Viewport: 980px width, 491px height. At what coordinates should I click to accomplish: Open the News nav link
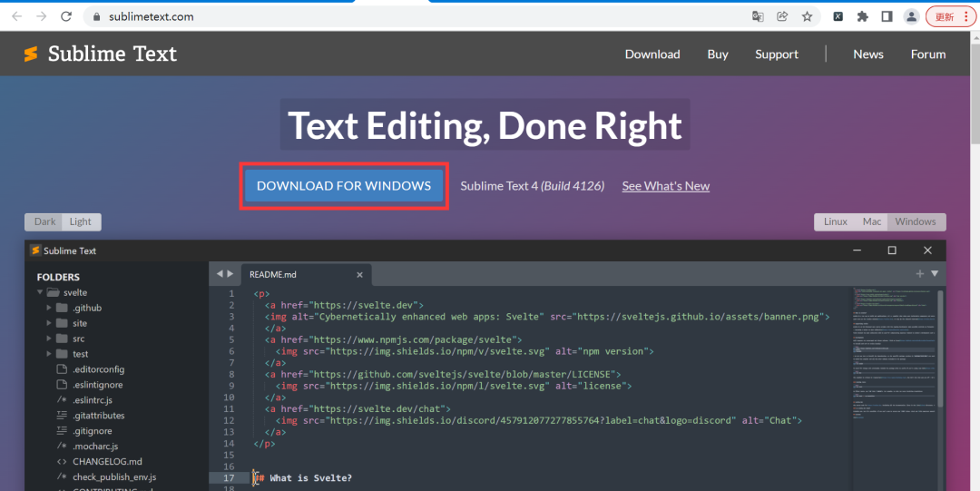coord(868,54)
